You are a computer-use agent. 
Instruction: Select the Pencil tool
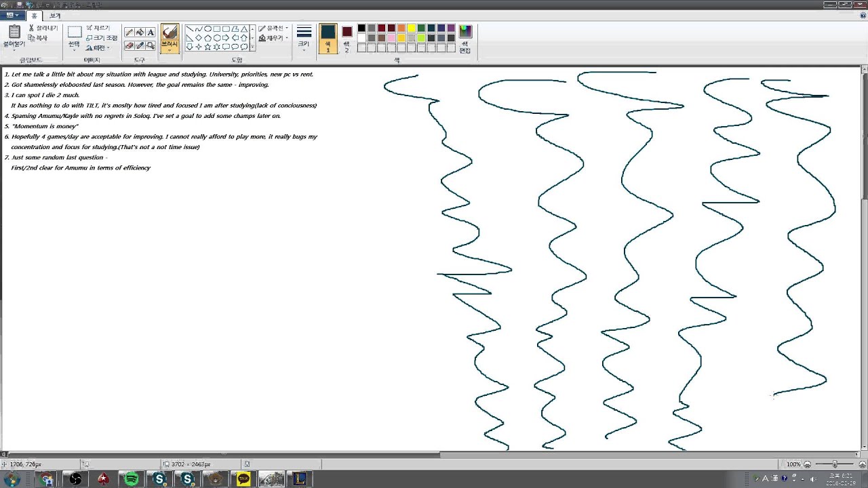[x=129, y=32]
